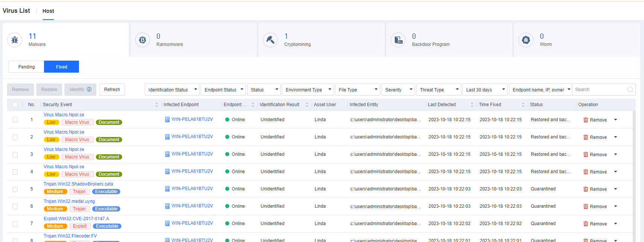Screen dimensions: 644x242
Task: Open the Threat Type dropdown
Action: pos(438,90)
